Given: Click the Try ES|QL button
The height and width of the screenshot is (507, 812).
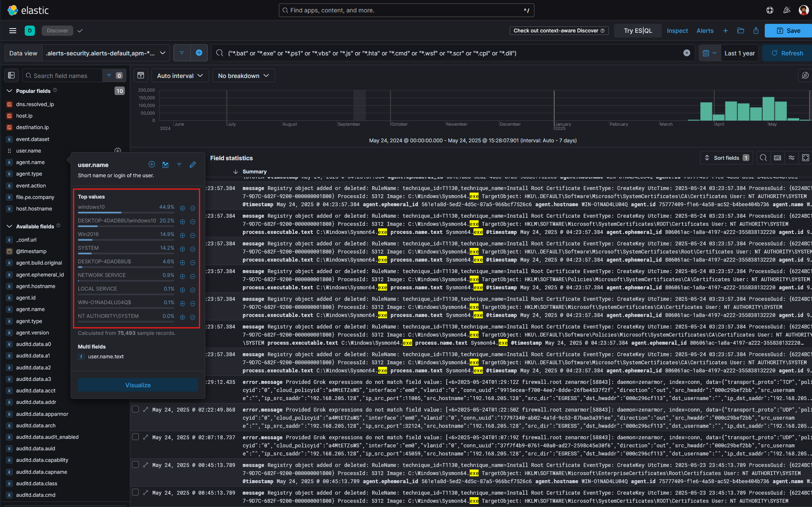Looking at the screenshot, I should coord(638,31).
